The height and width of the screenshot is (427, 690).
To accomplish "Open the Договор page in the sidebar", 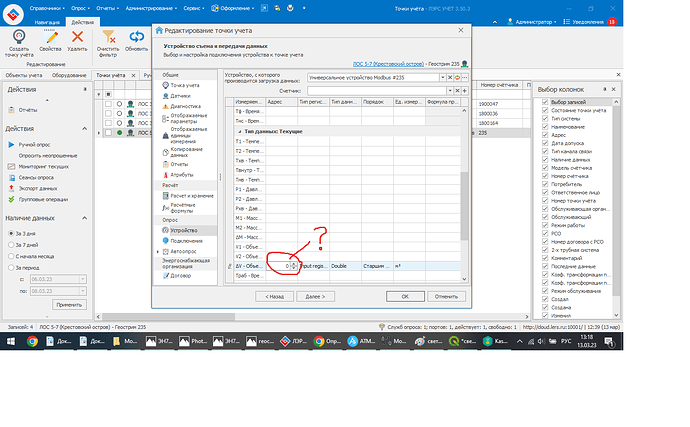I will point(180,276).
